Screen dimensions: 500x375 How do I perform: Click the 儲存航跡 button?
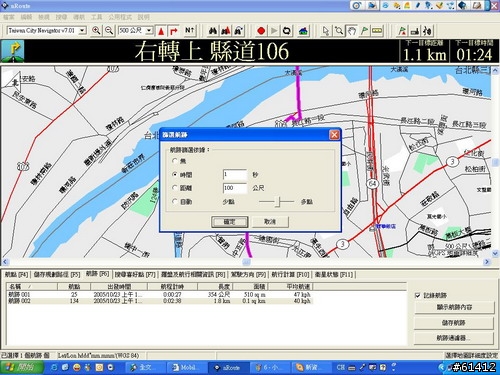[454, 323]
